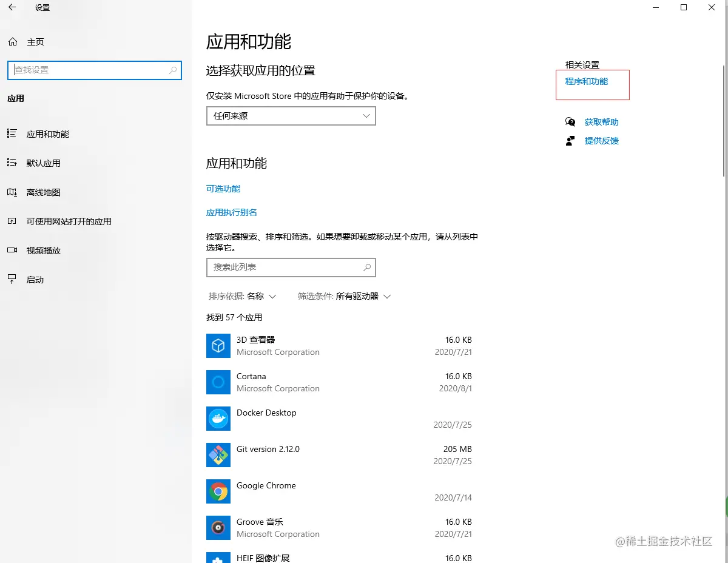Viewport: 728px width, 563px height.
Task: Click the 获取帮助 help link
Action: (602, 122)
